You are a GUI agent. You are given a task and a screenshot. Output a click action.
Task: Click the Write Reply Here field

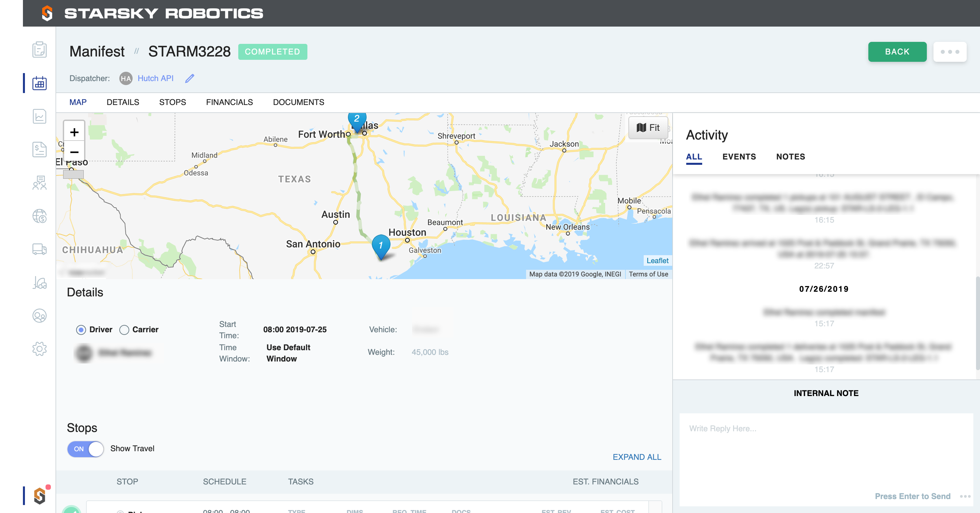(x=825, y=449)
